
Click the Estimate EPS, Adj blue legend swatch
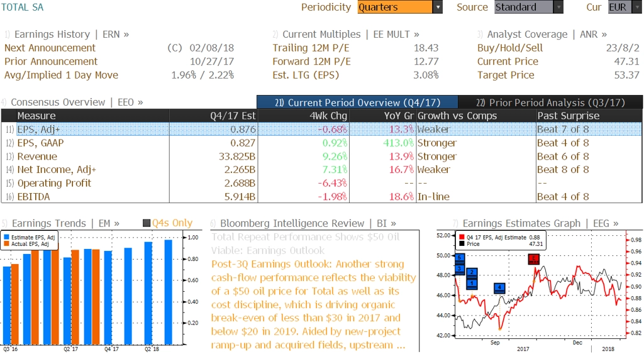pyautogui.click(x=6, y=238)
